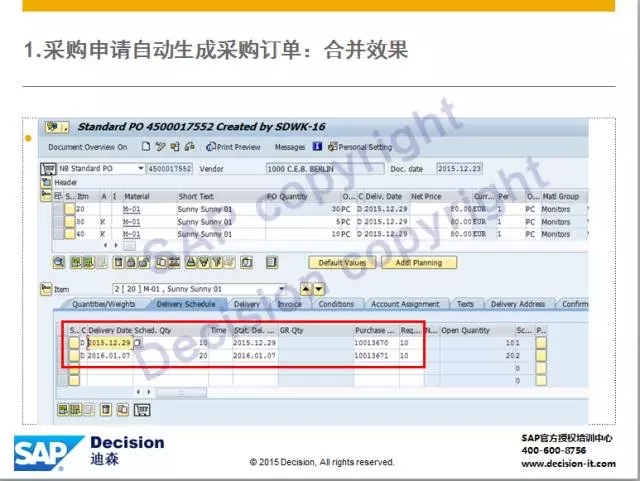Select the schedule line row for 2016.01.07
Screen dimensions: 640x481
[x=72, y=354]
